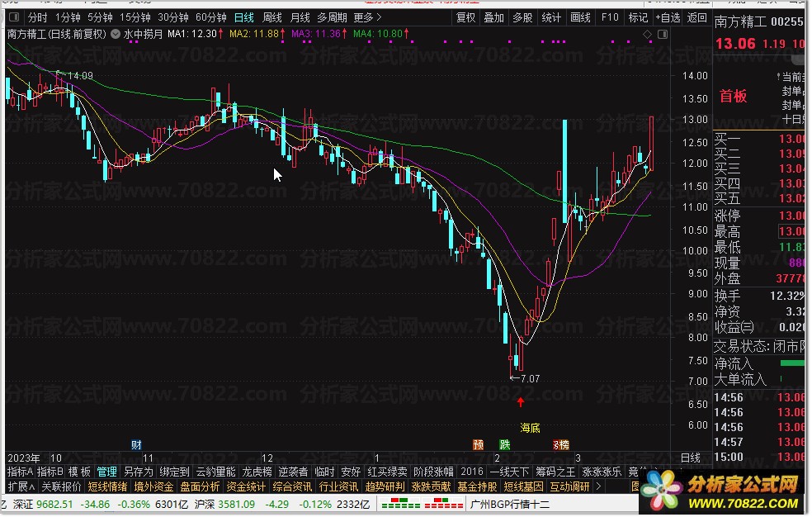The image size is (812, 517).
Task: Select the 云豹量能 indicator
Action: (215, 472)
